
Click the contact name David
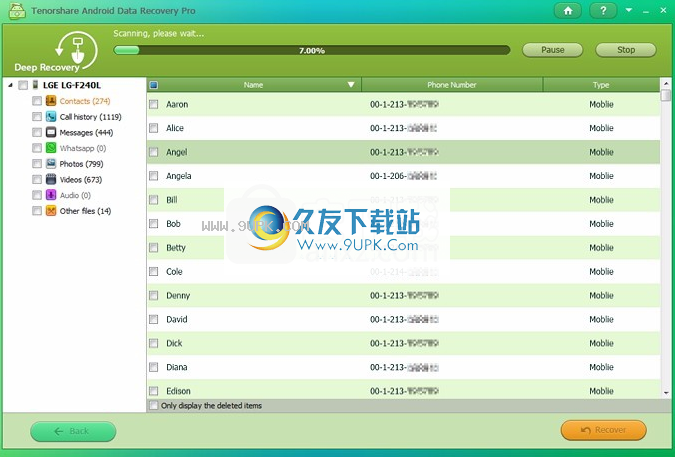pos(176,319)
